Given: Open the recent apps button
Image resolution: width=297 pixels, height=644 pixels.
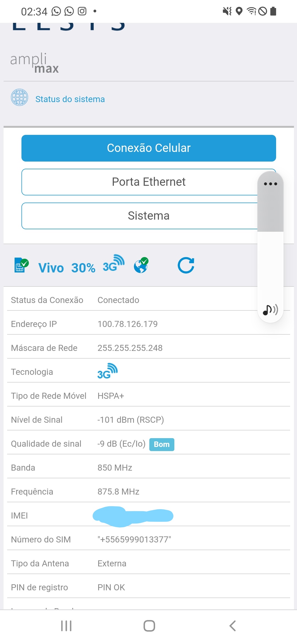Looking at the screenshot, I should click(x=66, y=626).
